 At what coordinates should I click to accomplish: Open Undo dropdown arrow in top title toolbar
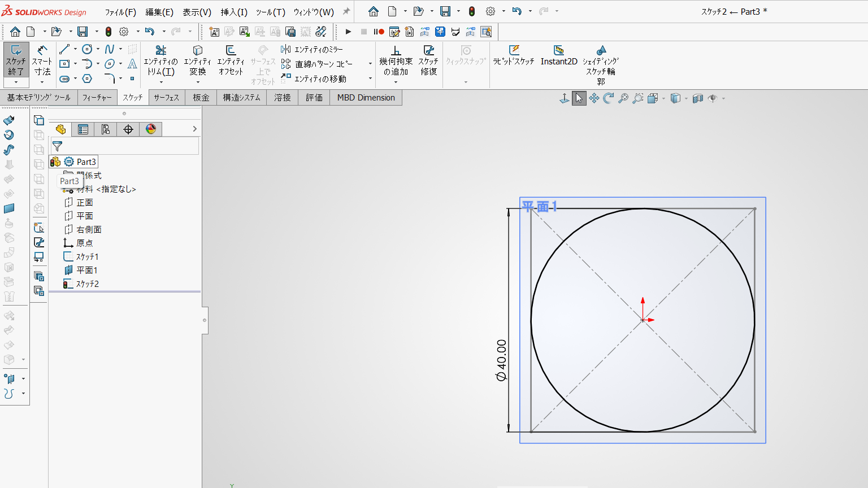point(530,11)
